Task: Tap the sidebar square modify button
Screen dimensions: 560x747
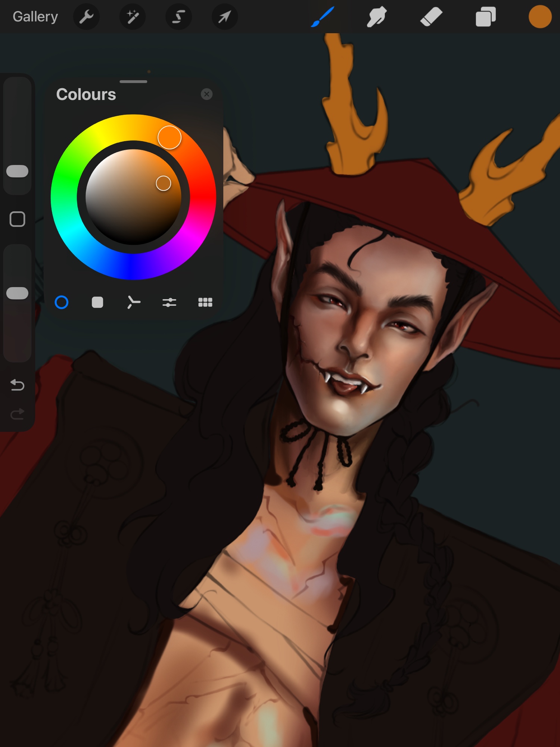Action: 17,219
